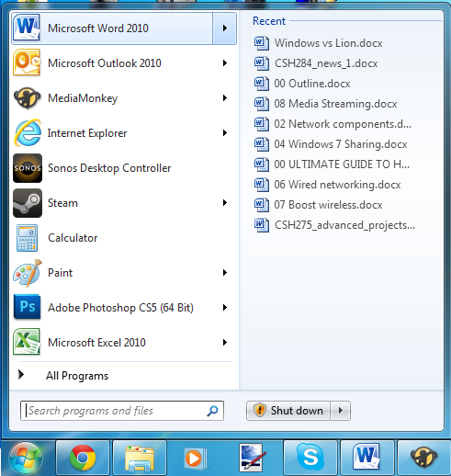Expand the Outlook 2010 jump list arrow
This screenshot has width=451, height=476.
[x=225, y=63]
